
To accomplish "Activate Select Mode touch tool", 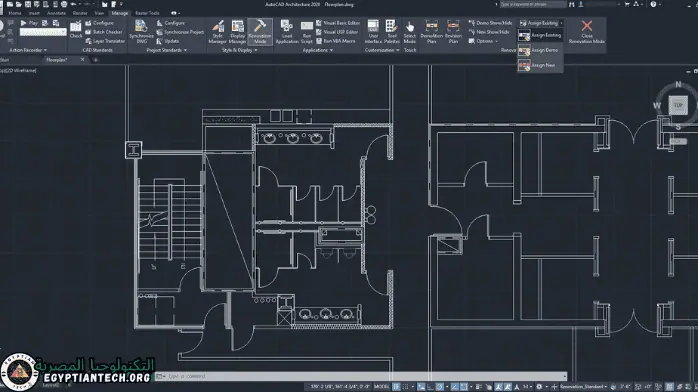I will [410, 32].
